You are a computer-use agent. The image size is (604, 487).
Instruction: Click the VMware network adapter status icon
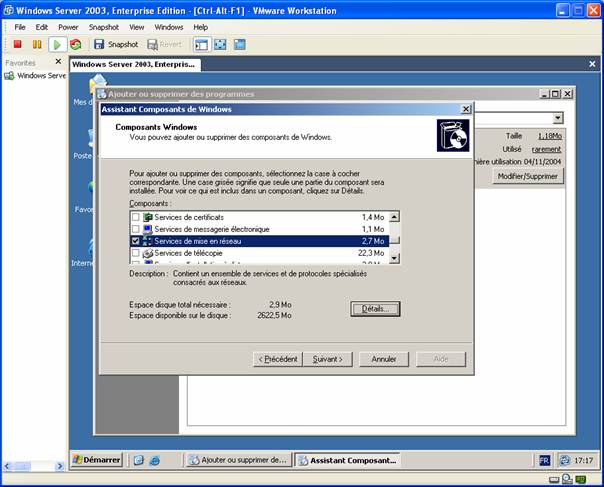pos(567,479)
